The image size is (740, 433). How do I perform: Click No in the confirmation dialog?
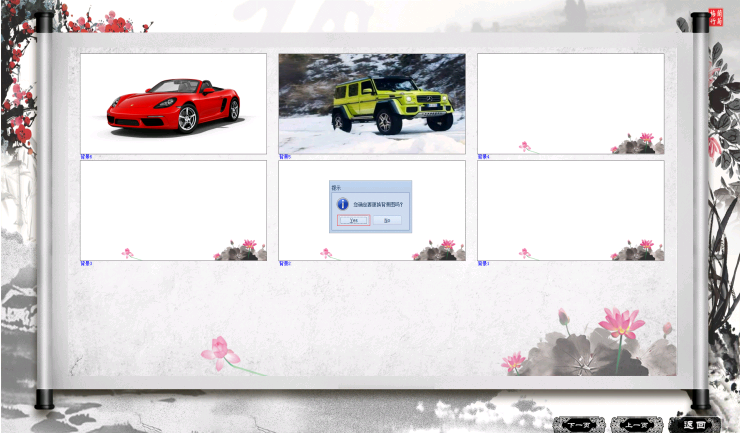point(387,220)
